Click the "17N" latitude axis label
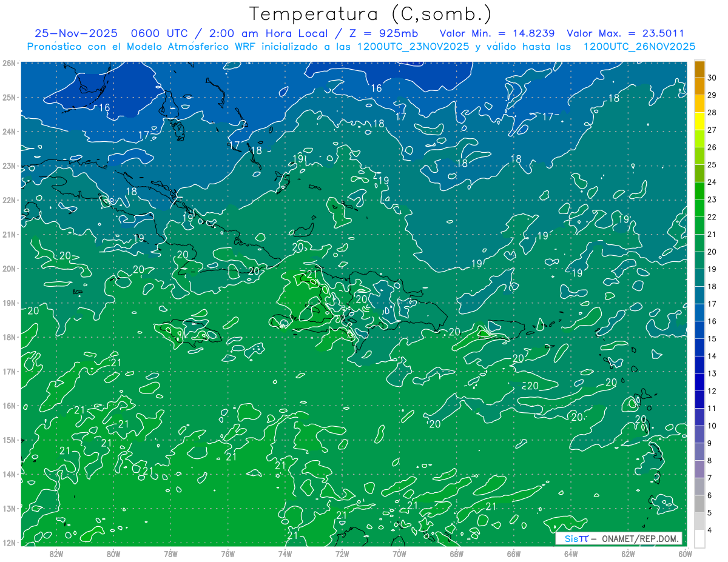The image size is (728, 562). (8, 371)
